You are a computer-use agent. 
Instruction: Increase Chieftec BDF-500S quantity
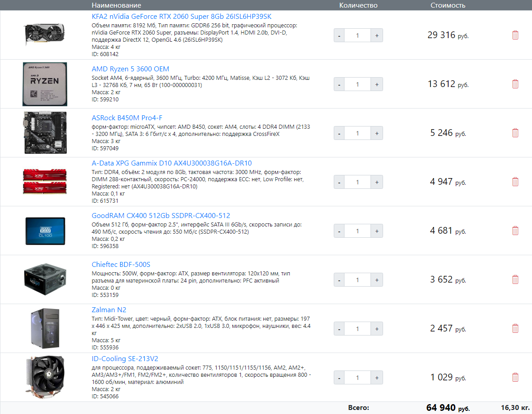377,279
